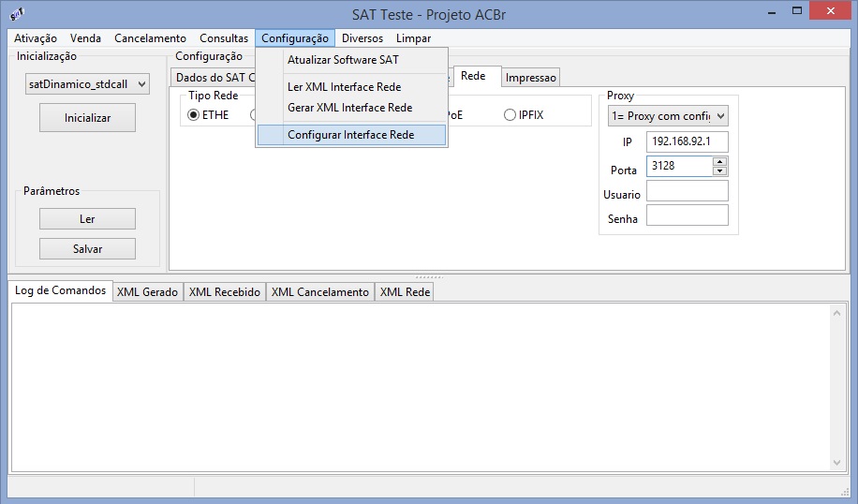Close the SAT Teste window

[831, 11]
